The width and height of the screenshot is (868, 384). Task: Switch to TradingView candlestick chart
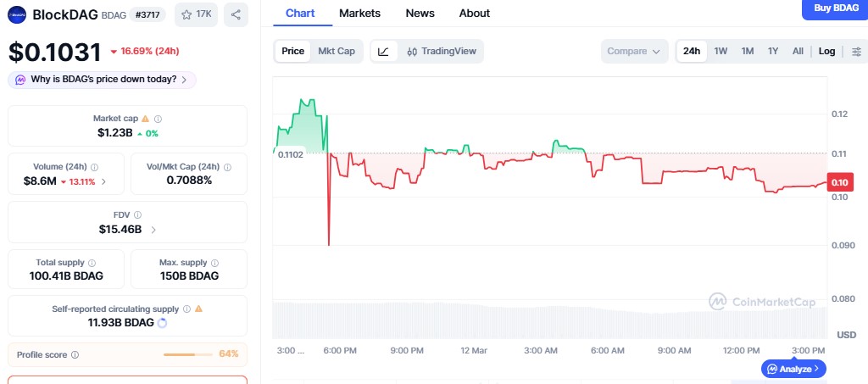pos(442,51)
